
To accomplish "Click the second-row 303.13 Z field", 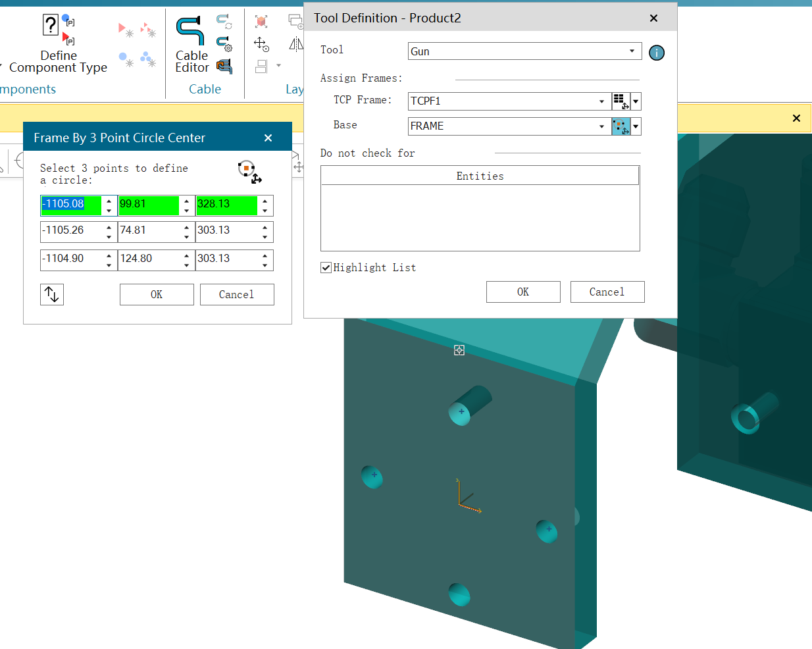I will pyautogui.click(x=226, y=232).
